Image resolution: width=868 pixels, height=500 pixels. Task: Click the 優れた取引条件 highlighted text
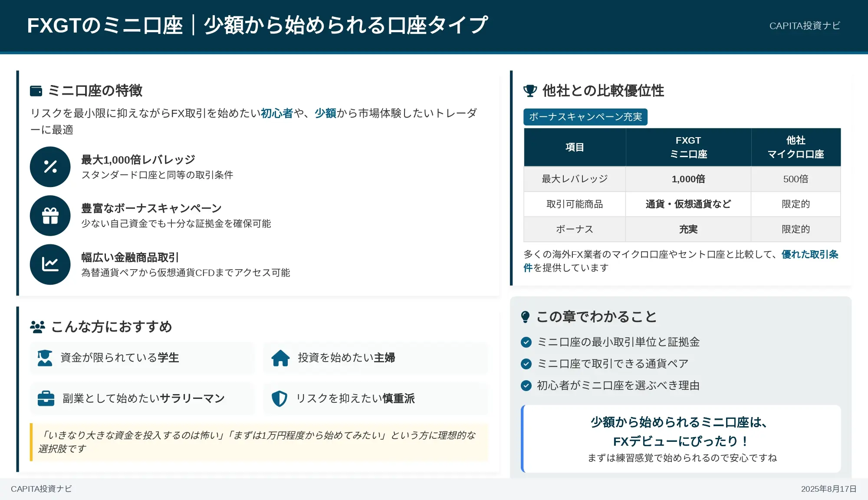click(x=809, y=254)
